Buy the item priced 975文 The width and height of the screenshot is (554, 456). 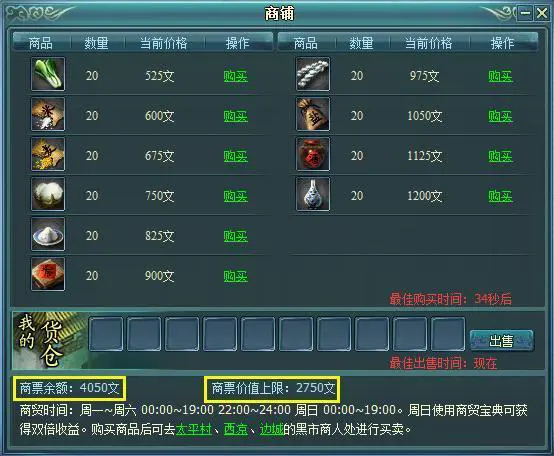click(501, 76)
